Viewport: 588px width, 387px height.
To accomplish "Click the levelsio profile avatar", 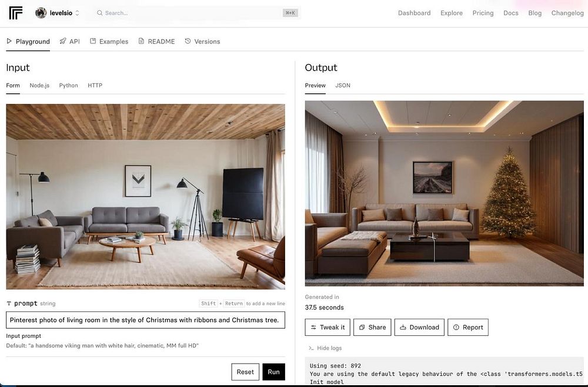I will click(x=41, y=13).
